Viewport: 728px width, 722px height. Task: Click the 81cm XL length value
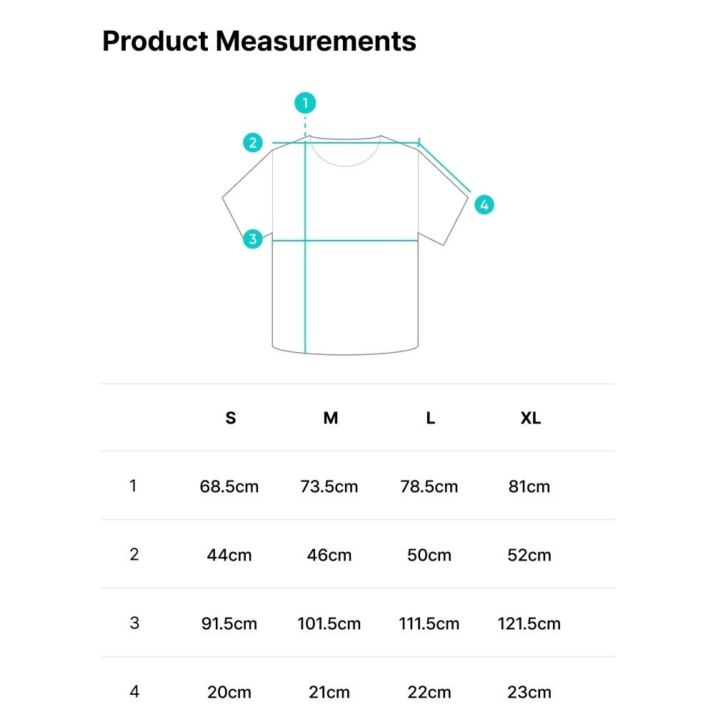point(529,487)
